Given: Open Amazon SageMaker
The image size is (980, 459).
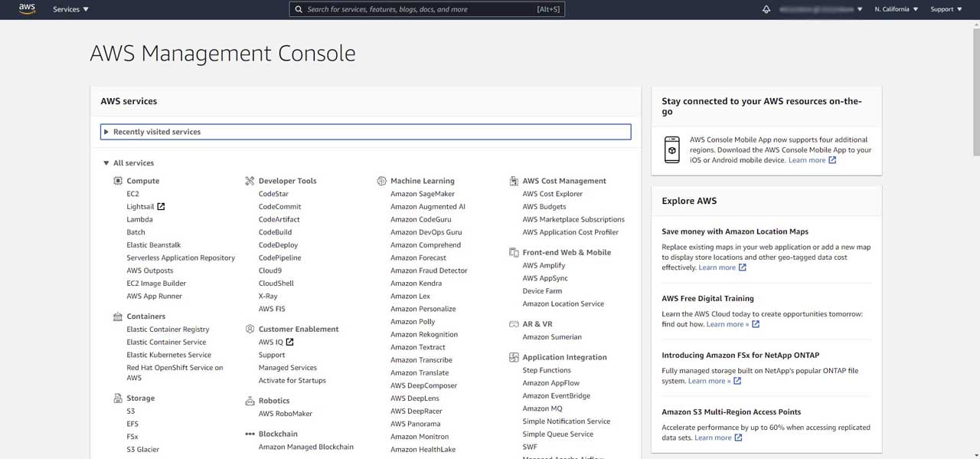Looking at the screenshot, I should [x=423, y=194].
